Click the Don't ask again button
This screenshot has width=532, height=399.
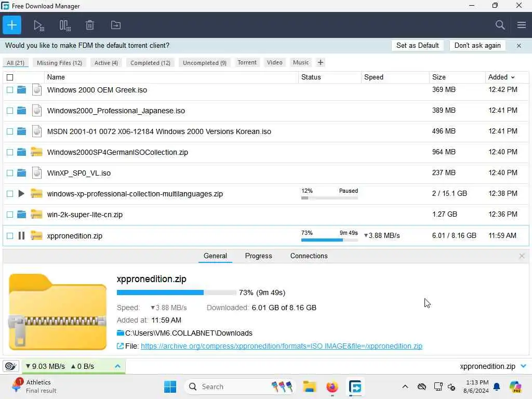coord(477,46)
